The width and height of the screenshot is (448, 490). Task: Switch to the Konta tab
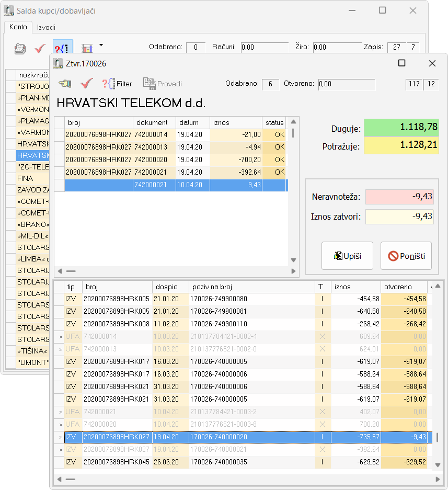pyautogui.click(x=18, y=27)
